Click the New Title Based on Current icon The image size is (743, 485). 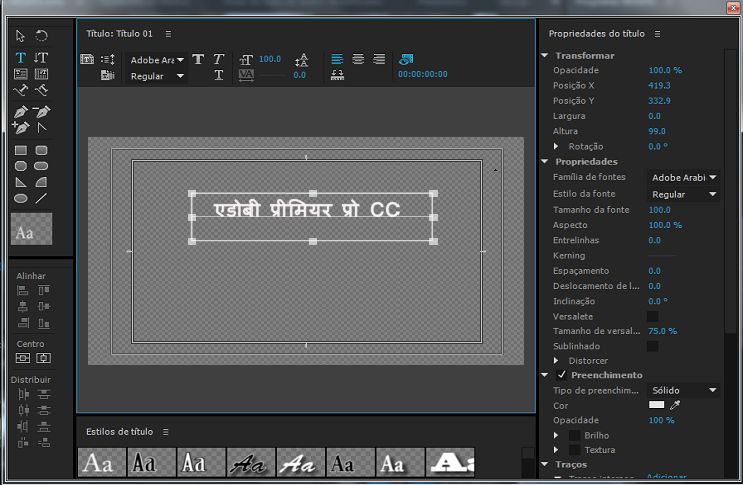pyautogui.click(x=87, y=59)
